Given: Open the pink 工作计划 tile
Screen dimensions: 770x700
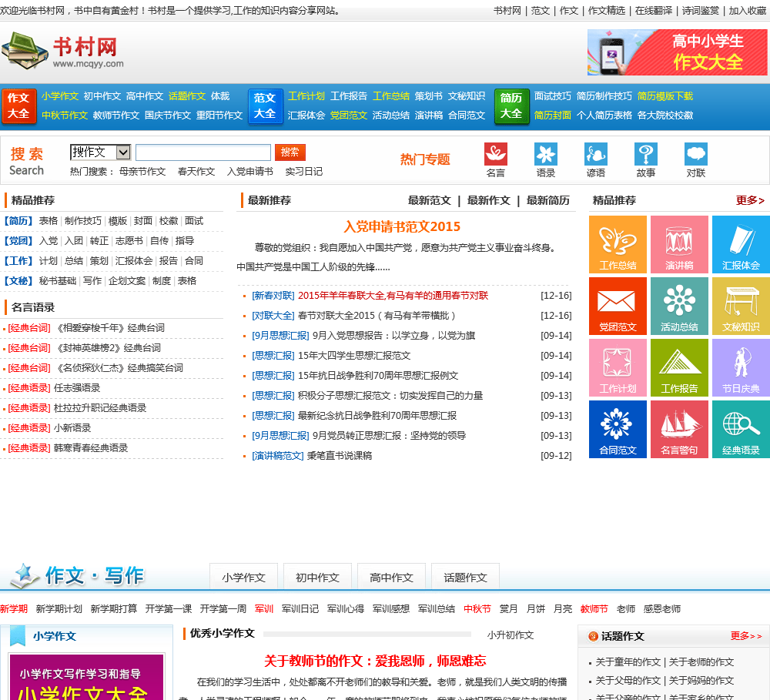Looking at the screenshot, I should 618,367.
